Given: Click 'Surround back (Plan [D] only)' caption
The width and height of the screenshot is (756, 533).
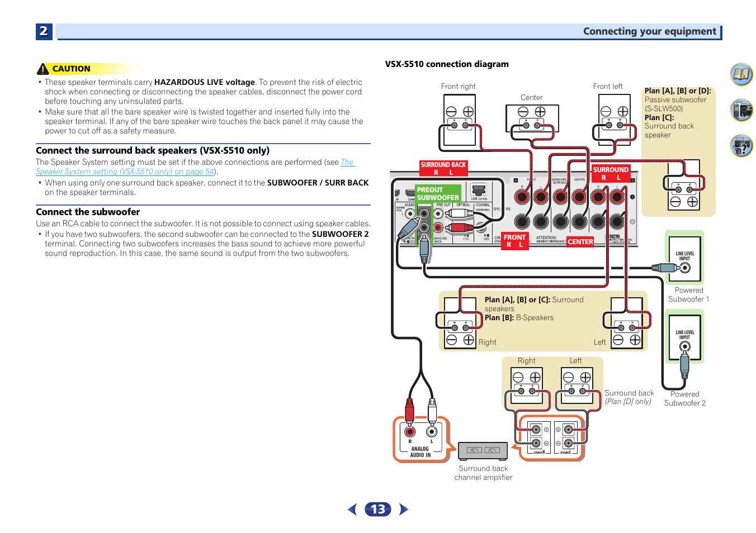Looking at the screenshot, I should pos(629,397).
